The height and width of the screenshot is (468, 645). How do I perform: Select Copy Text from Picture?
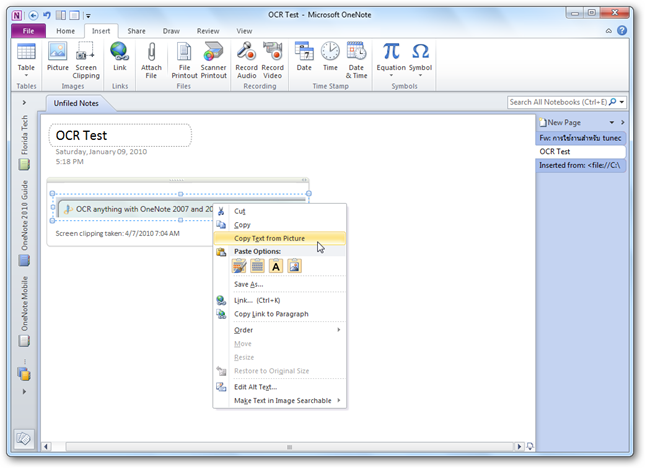coord(279,239)
